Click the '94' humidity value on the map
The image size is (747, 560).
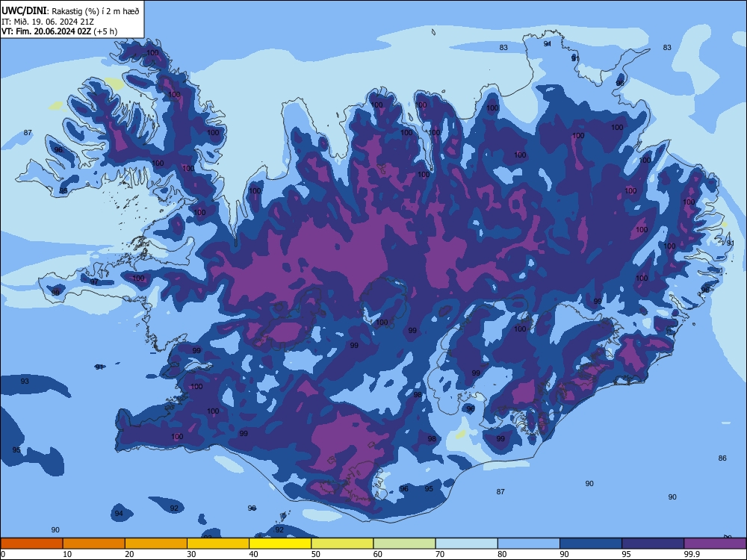[119, 514]
